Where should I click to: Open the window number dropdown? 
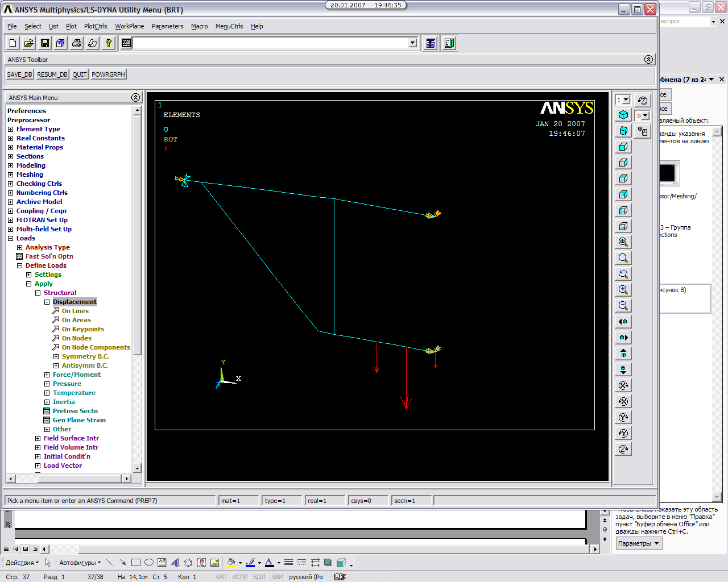(626, 100)
